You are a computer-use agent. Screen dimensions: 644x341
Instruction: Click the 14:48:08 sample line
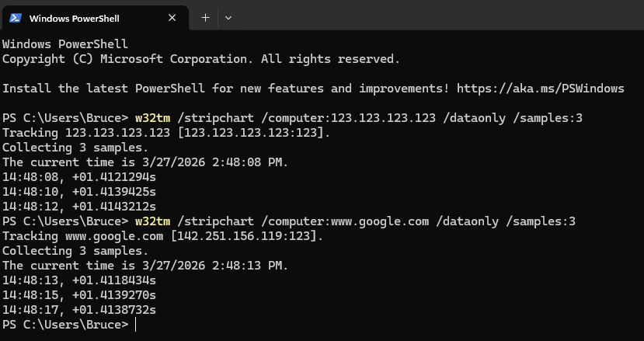[x=79, y=177]
